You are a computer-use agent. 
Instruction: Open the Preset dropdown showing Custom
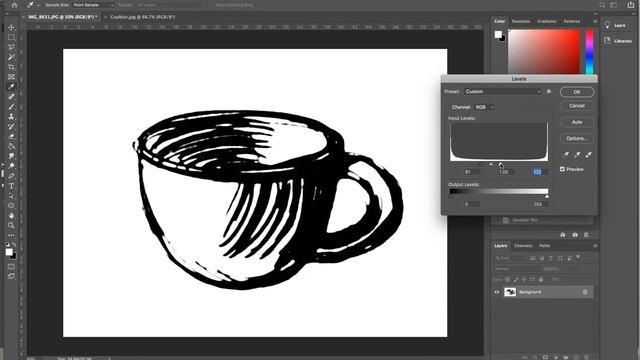coord(502,91)
